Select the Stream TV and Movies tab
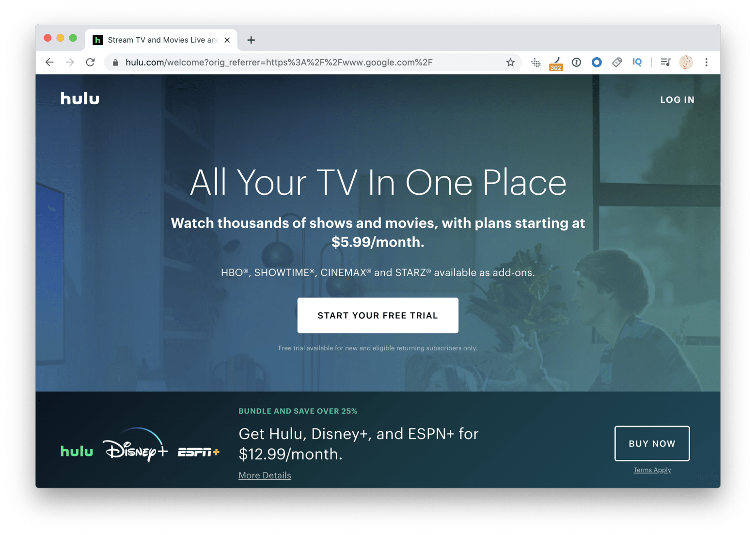Image resolution: width=756 pixels, height=535 pixels. tap(161, 40)
